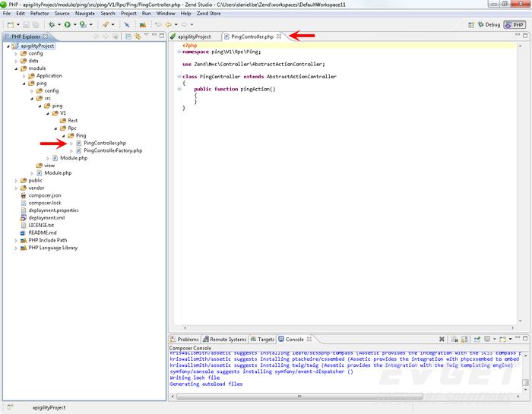This screenshot has width=532, height=414.
Task: Open the Debug dropdown arrow
Action: (59, 25)
